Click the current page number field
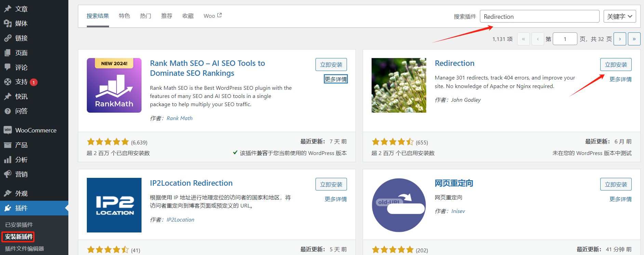 (x=565, y=39)
